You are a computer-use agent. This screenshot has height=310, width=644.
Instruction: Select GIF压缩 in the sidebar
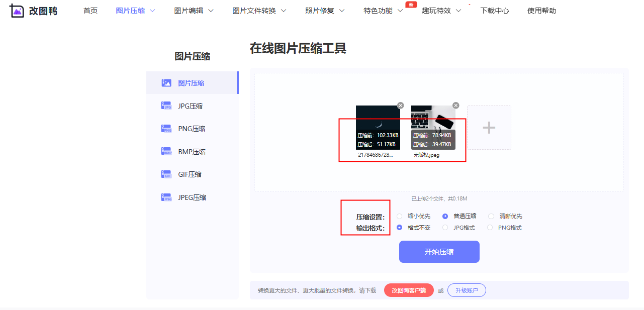tap(192, 174)
